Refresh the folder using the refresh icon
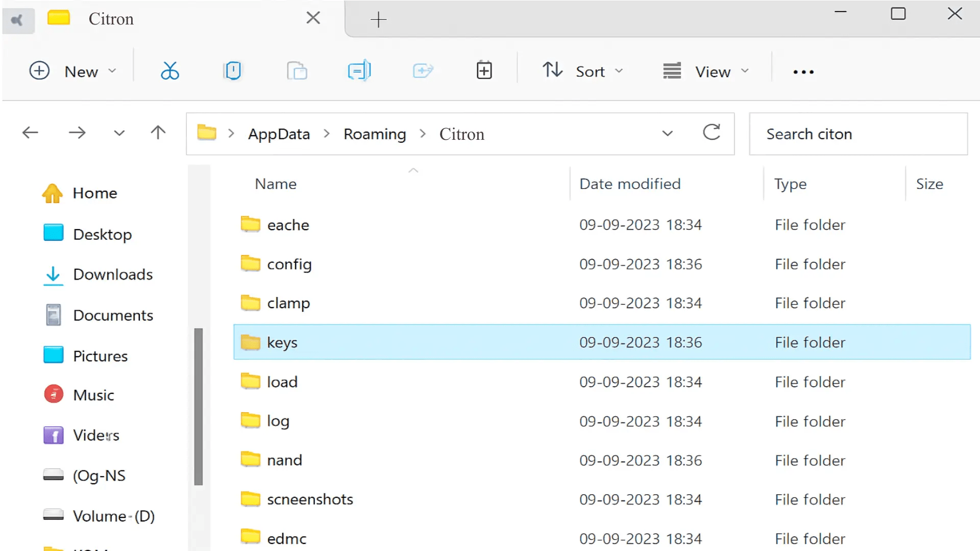This screenshot has height=551, width=980. (x=712, y=133)
